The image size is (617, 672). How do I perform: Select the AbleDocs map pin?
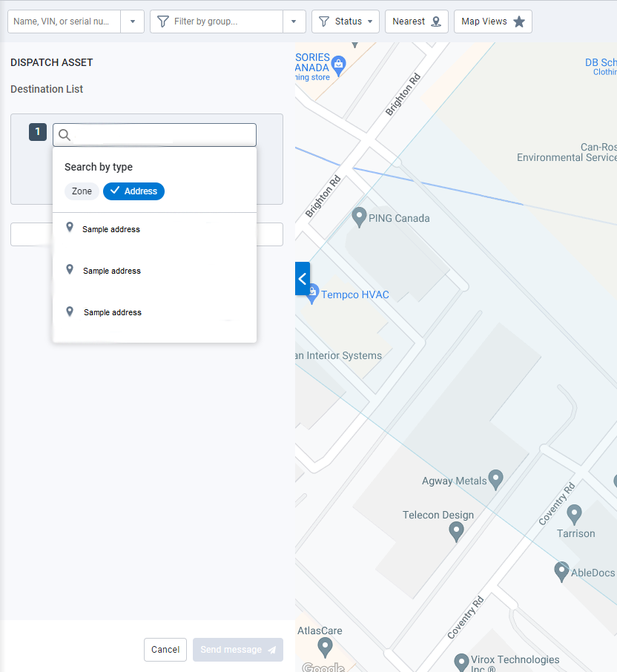pyautogui.click(x=561, y=571)
